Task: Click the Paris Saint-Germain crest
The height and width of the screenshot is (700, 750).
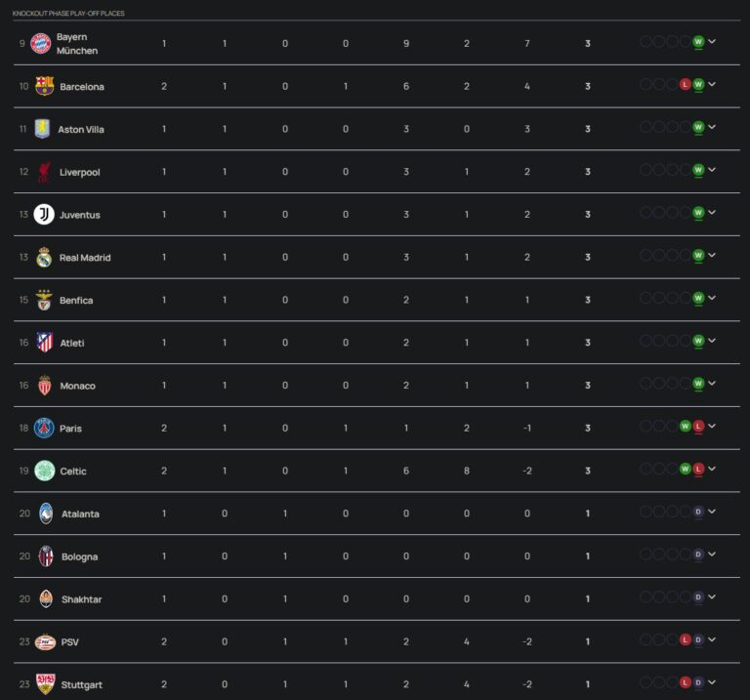Action: [44, 428]
